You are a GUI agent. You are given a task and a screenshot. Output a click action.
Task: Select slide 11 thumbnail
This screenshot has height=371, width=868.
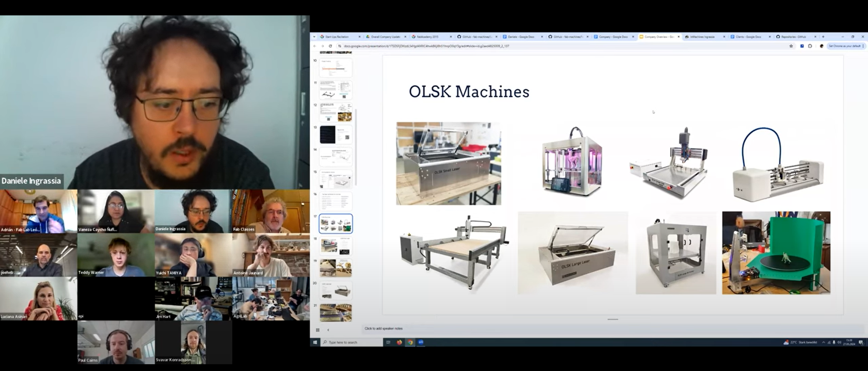[335, 90]
